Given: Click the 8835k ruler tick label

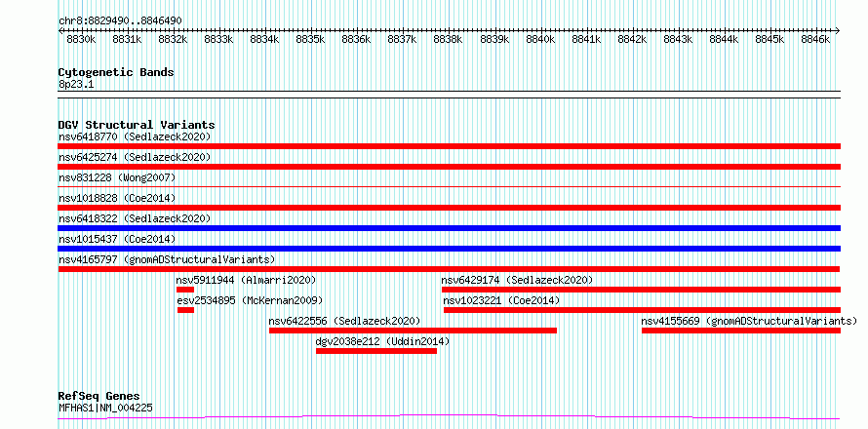Looking at the screenshot, I should point(310,40).
